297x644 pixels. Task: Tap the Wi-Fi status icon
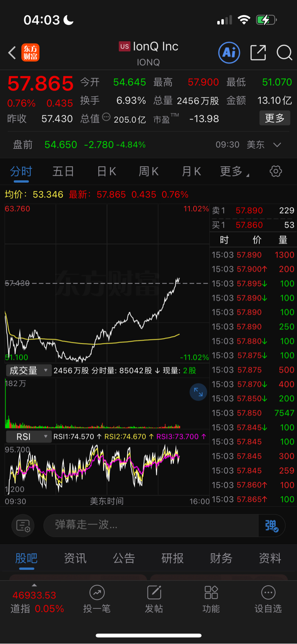(244, 20)
